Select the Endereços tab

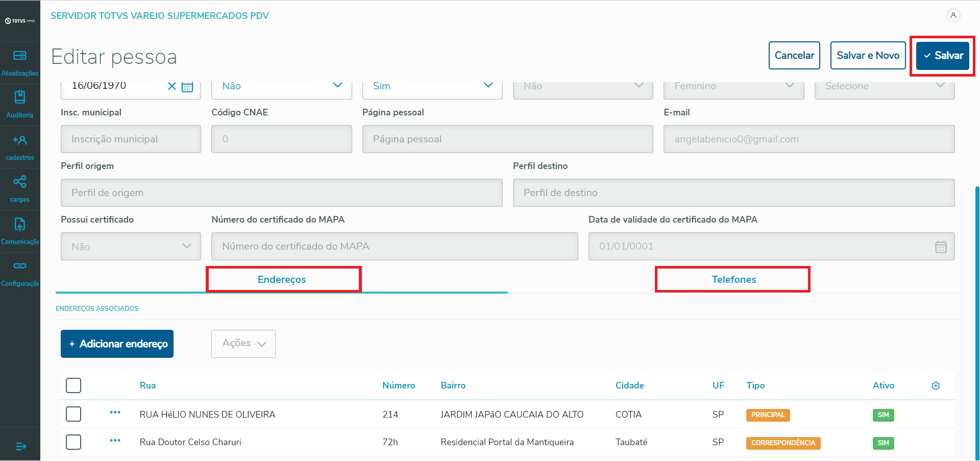[x=282, y=279]
